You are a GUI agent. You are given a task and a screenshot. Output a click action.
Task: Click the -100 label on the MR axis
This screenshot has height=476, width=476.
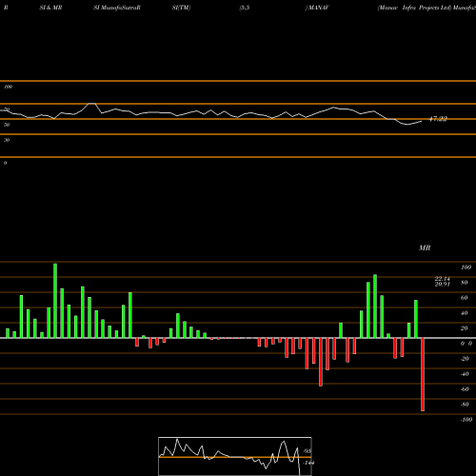point(466,420)
